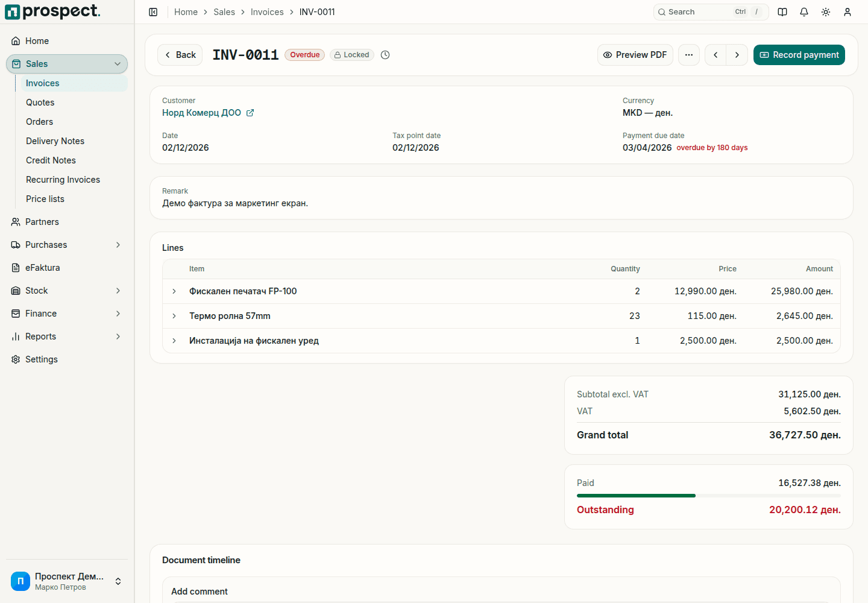Click the grand total 36,727.50 ден.
868x603 pixels.
805,435
